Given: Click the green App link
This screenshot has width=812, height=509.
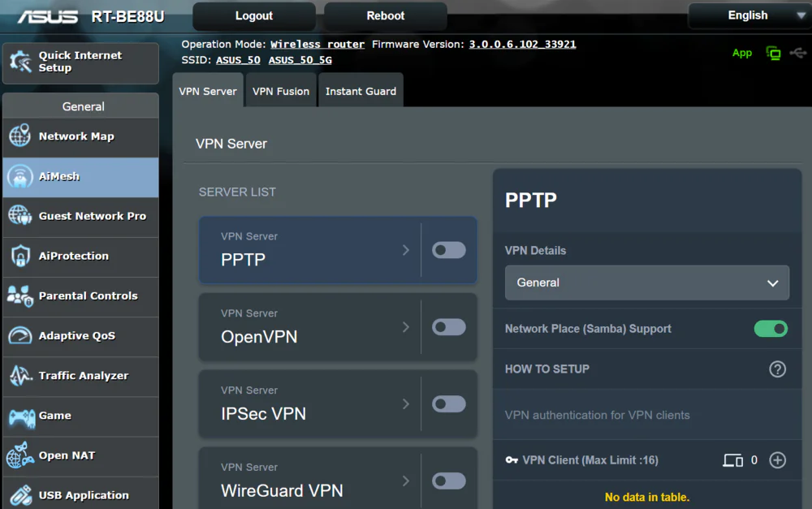Looking at the screenshot, I should (x=742, y=53).
